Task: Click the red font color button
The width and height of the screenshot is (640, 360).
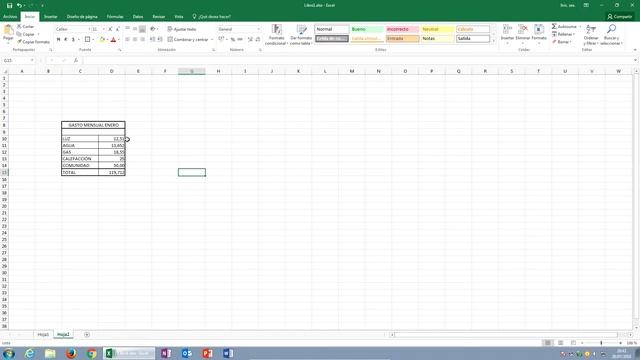Action: pos(113,40)
